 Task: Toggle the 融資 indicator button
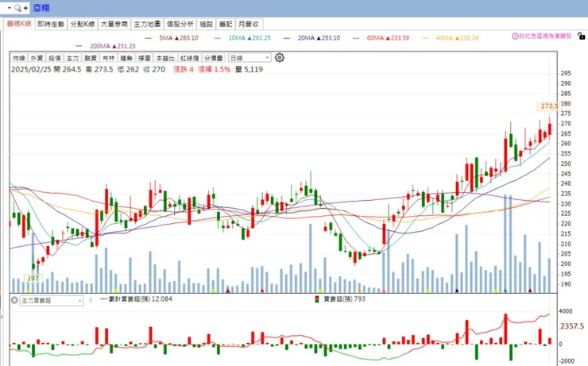pos(91,58)
